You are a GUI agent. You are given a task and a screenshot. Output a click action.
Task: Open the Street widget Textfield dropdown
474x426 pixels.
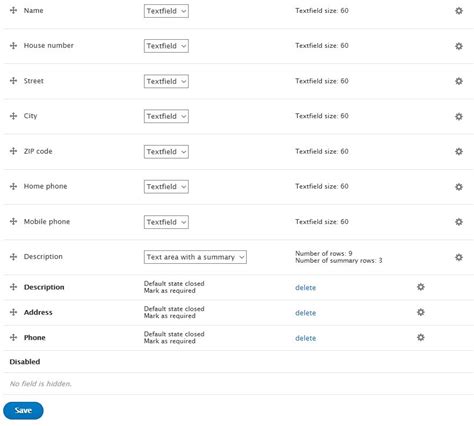166,81
